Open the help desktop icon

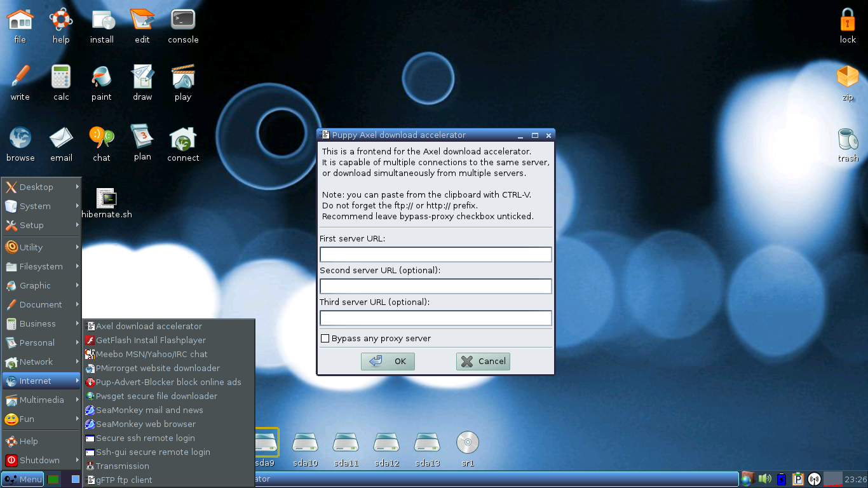point(61,20)
